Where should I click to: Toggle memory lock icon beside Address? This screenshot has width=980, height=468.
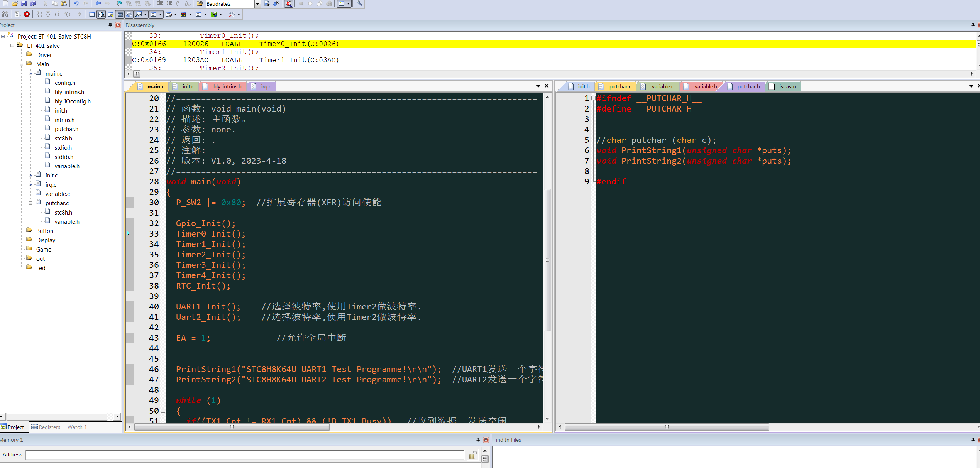pyautogui.click(x=472, y=455)
